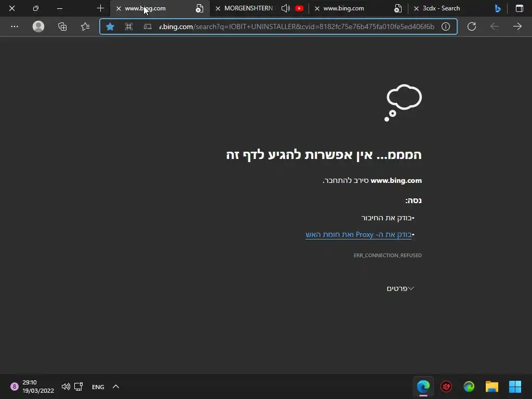Image resolution: width=532 pixels, height=399 pixels.
Task: Click the reader icon in address bar
Action: [148, 26]
